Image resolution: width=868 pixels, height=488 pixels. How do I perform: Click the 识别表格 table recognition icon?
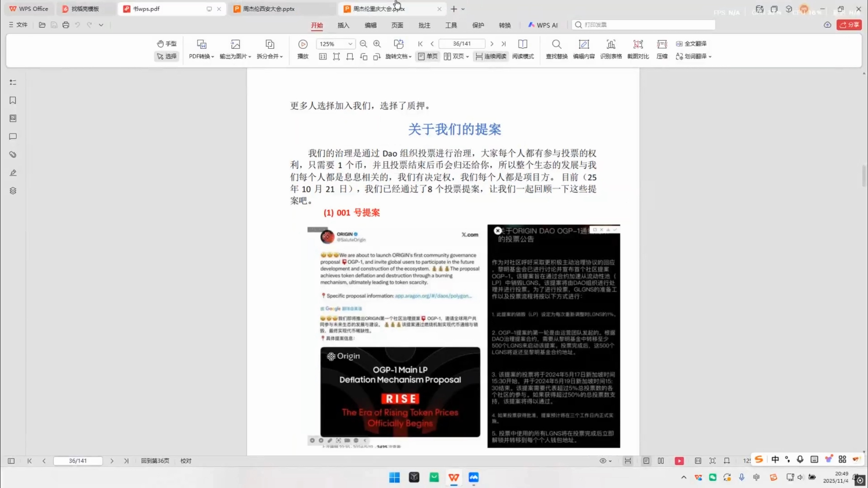coord(611,50)
